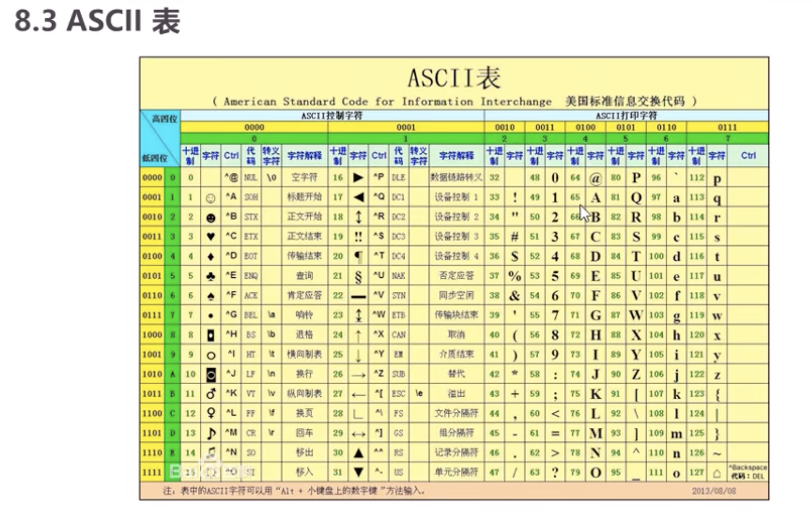Click the 'NUL' code cell

tap(251, 177)
